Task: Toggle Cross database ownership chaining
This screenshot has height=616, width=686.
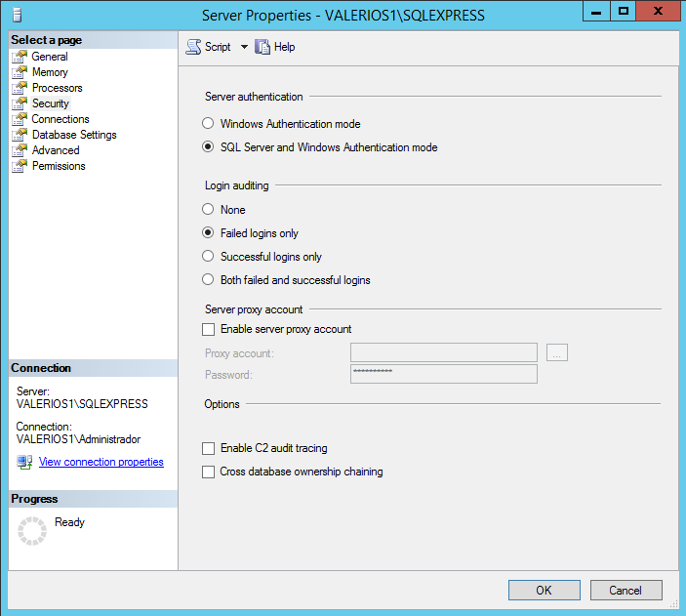Action: [208, 472]
